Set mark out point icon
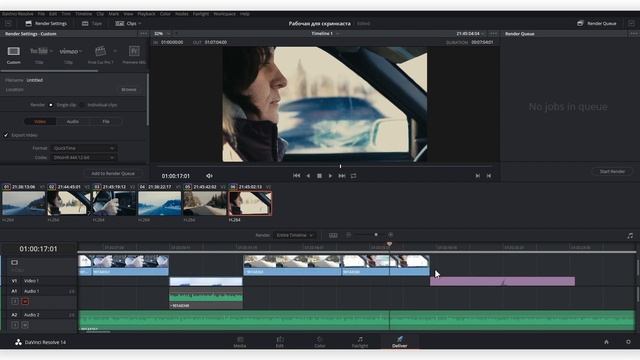The width and height of the screenshot is (640, 360). pos(489,176)
